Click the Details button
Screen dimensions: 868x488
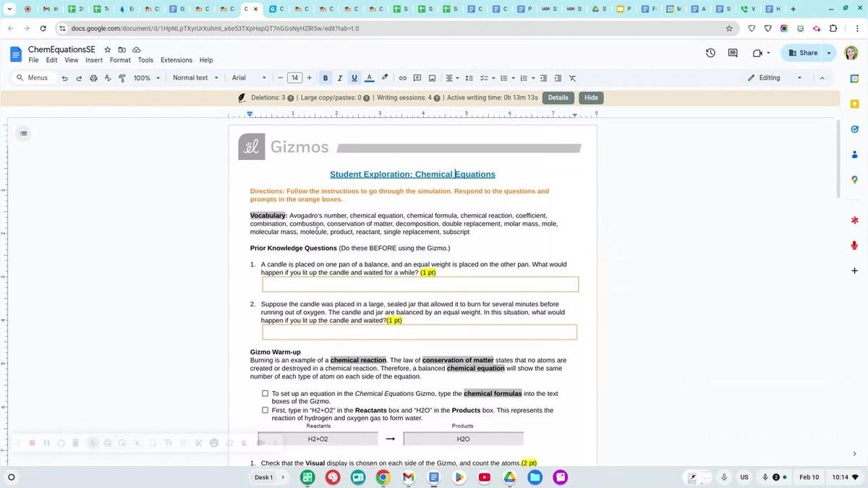click(x=558, y=98)
